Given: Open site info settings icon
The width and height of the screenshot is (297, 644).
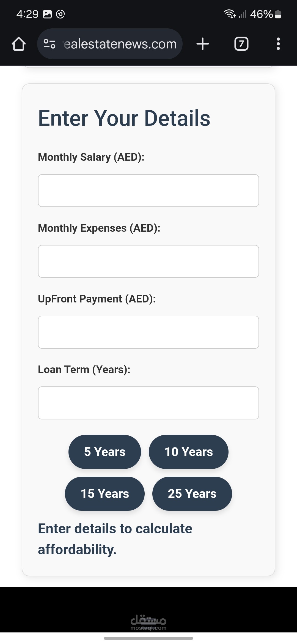Looking at the screenshot, I should (50, 44).
